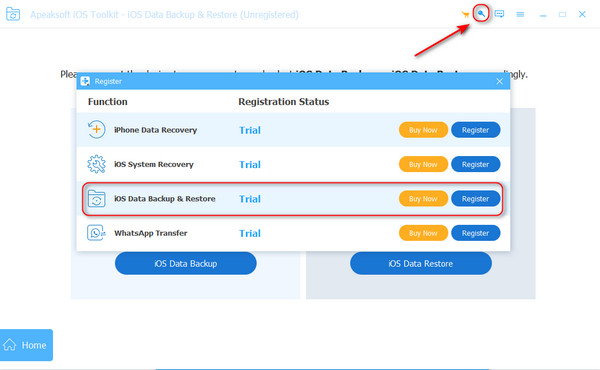Register iOS System Recovery
600x370 pixels.
click(476, 164)
